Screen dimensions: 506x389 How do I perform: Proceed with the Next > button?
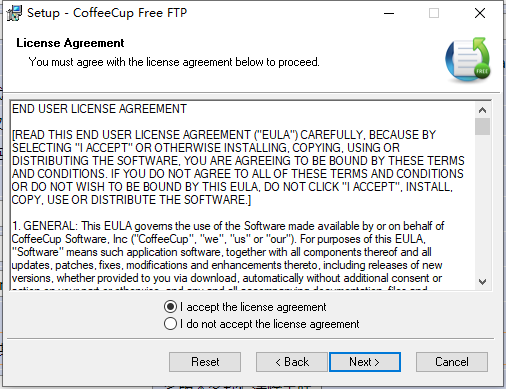(365, 362)
